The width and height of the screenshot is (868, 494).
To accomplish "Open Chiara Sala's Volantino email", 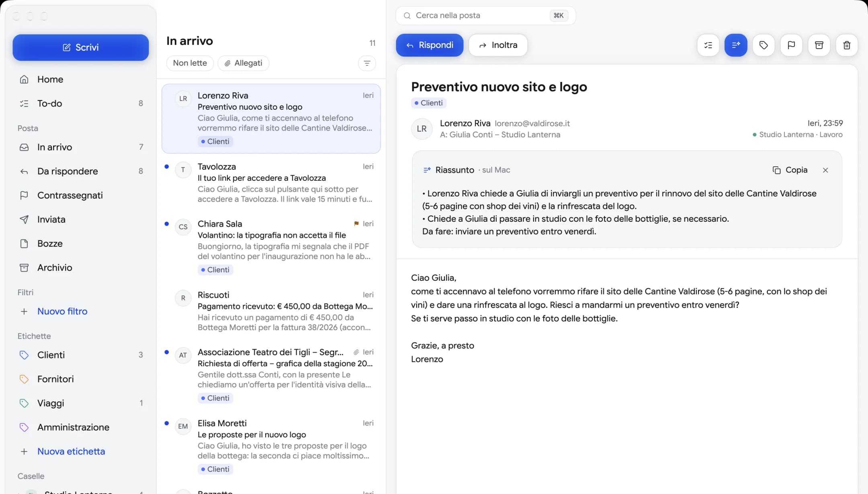I will pos(271,247).
